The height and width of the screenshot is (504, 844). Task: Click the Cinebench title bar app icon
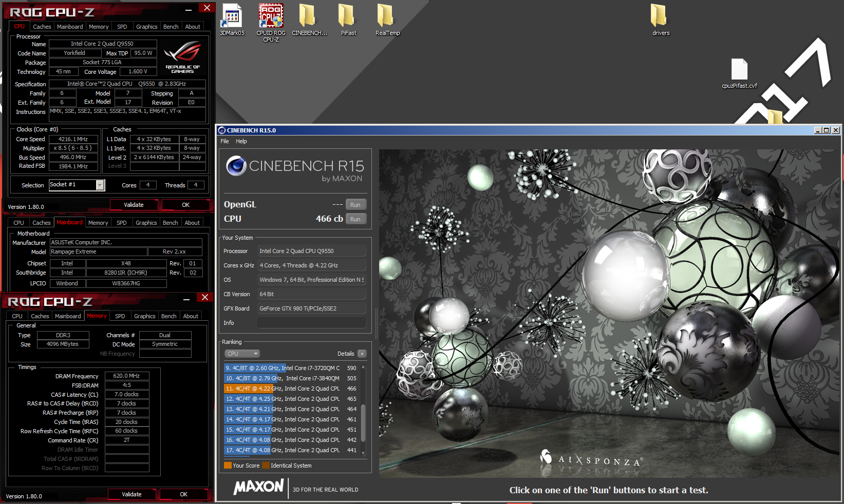tap(222, 130)
